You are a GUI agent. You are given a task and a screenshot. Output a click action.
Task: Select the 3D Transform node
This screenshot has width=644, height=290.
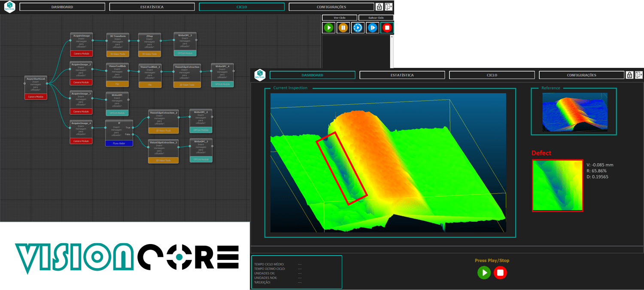(x=118, y=45)
